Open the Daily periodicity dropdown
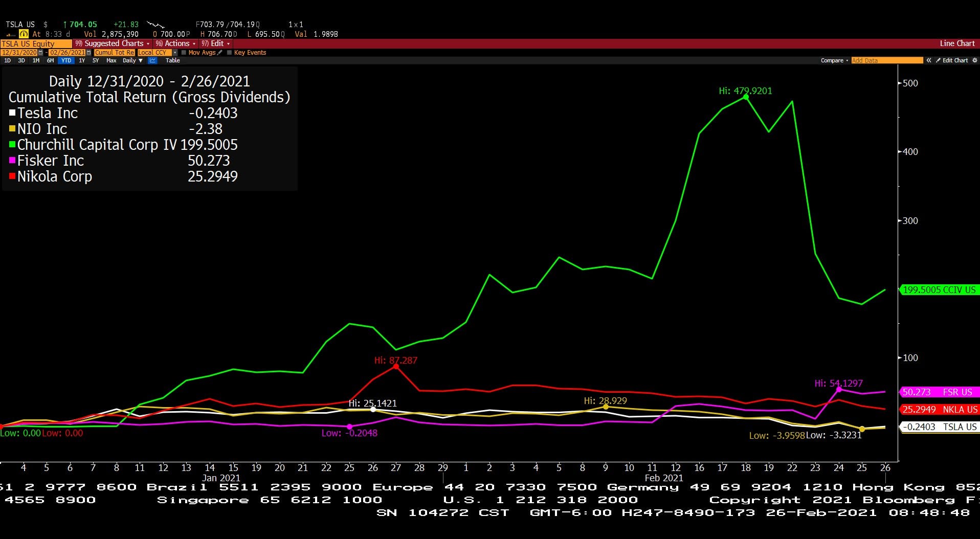The height and width of the screenshot is (539, 980). pyautogui.click(x=132, y=60)
